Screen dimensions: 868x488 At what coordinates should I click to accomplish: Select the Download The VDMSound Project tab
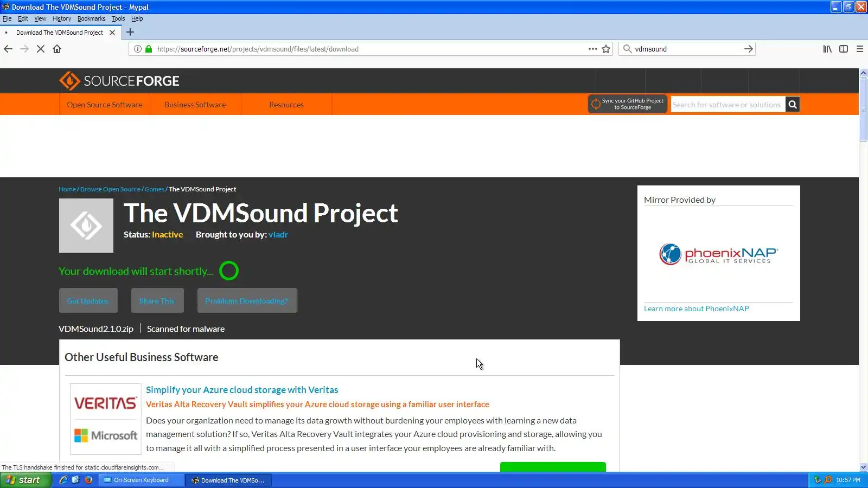point(60,33)
